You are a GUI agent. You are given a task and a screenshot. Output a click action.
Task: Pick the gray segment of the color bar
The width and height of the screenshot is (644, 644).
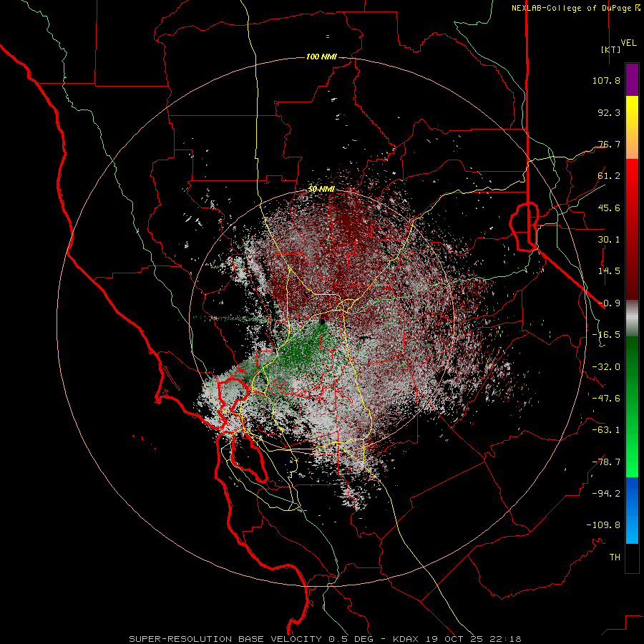[x=632, y=318]
